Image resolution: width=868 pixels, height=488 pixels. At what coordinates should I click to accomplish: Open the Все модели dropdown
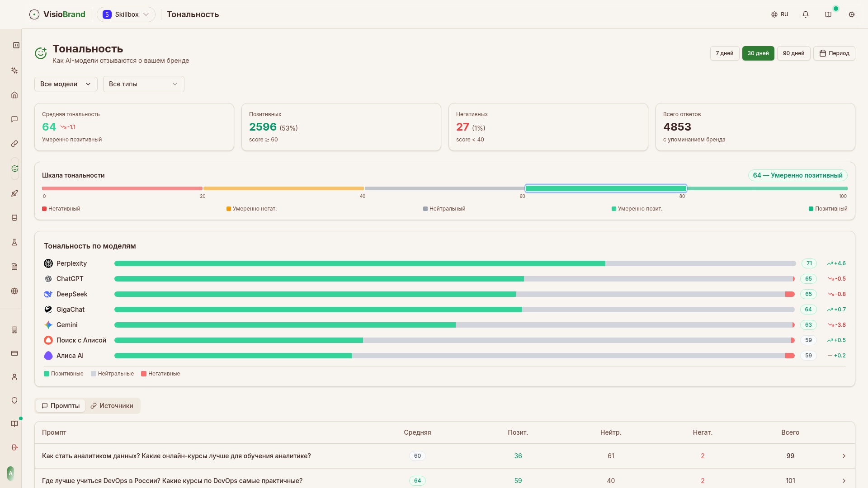click(x=66, y=84)
